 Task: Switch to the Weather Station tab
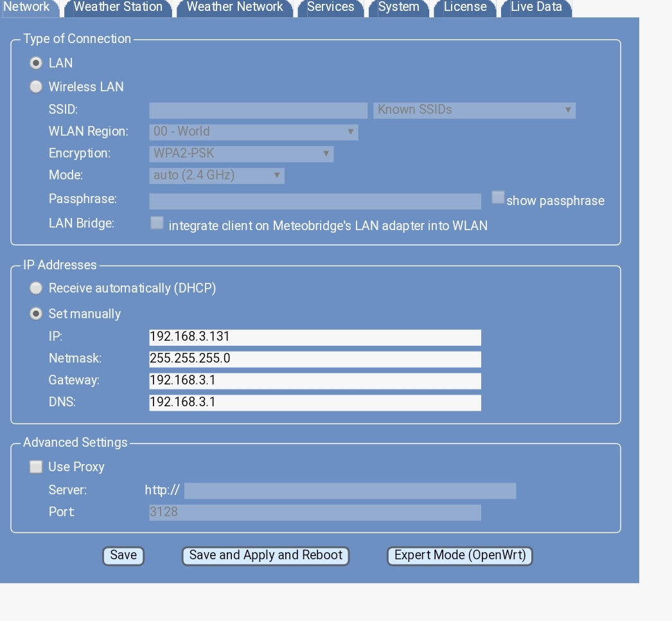click(x=118, y=7)
